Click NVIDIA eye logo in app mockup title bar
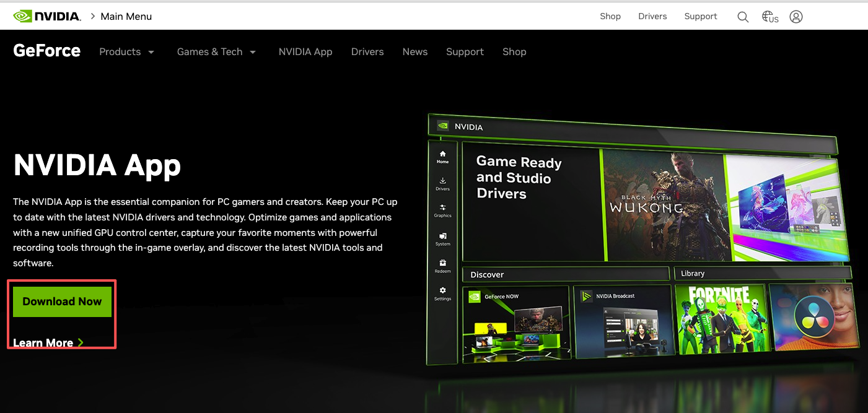Image resolution: width=868 pixels, height=413 pixels. [x=443, y=126]
